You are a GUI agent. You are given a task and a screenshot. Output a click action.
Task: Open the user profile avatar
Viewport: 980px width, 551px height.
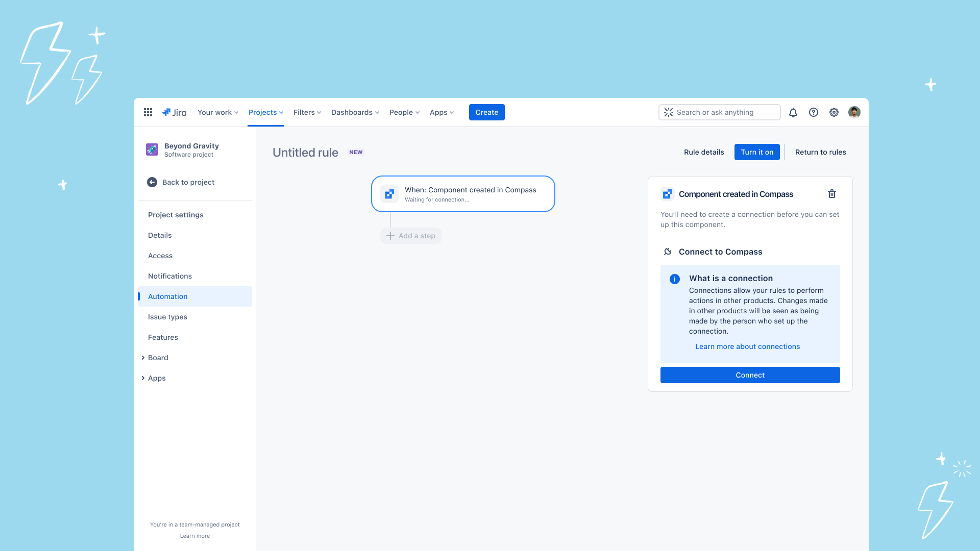(854, 112)
